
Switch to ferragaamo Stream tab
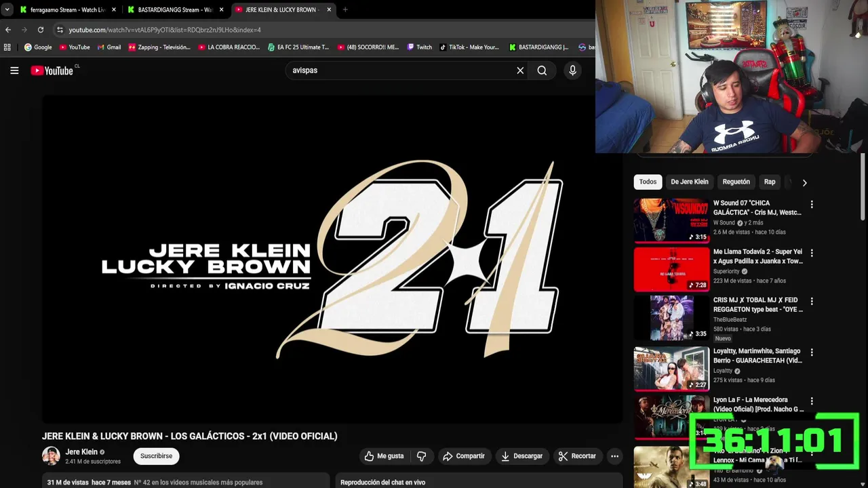pyautogui.click(x=68, y=9)
